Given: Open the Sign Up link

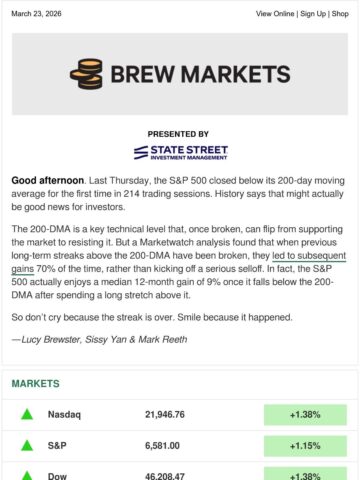Looking at the screenshot, I should pyautogui.click(x=313, y=14).
